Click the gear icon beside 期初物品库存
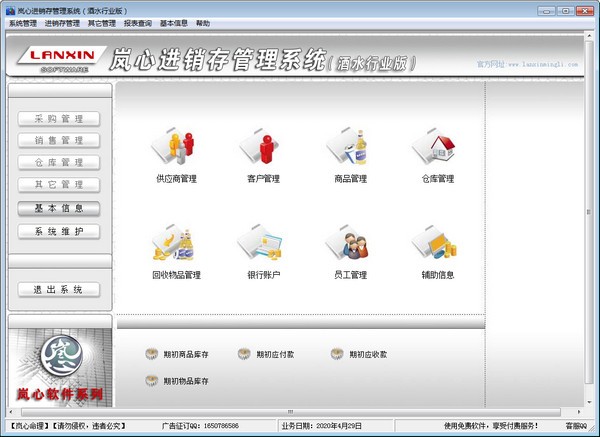Screen dimensions: 600x437 (152, 380)
